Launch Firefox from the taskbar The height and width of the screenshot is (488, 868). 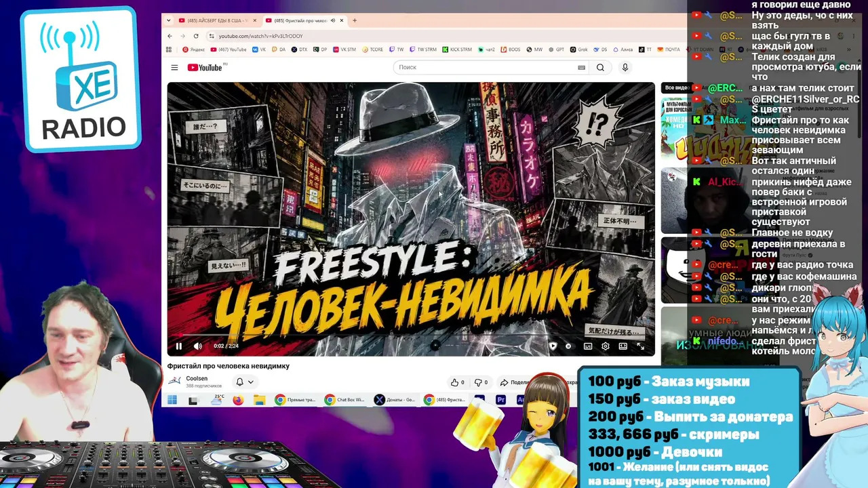tap(238, 400)
